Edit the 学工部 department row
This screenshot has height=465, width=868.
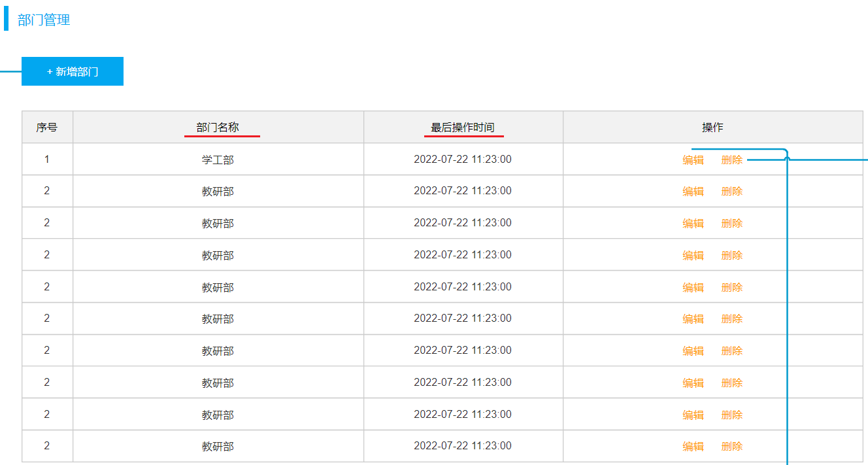tap(693, 160)
